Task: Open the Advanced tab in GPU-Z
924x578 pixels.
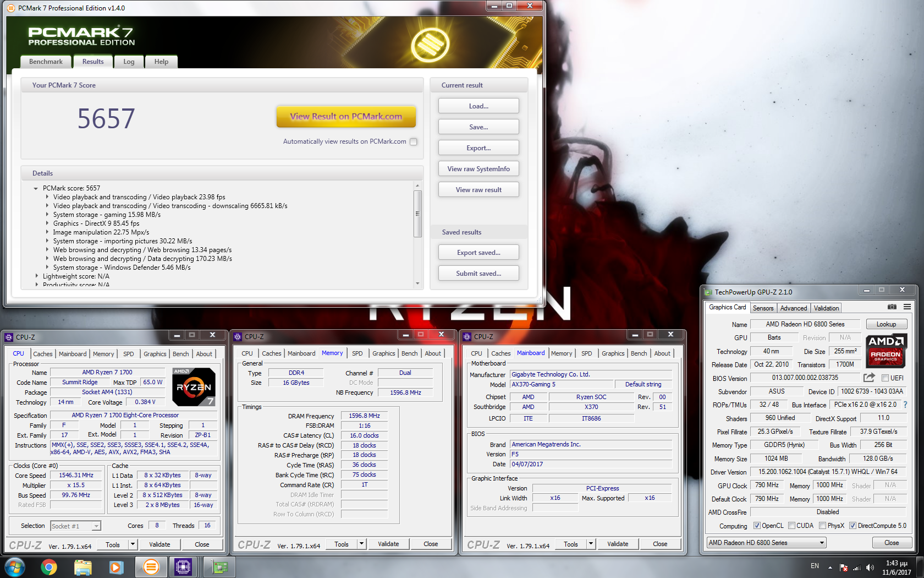Action: [x=794, y=308]
